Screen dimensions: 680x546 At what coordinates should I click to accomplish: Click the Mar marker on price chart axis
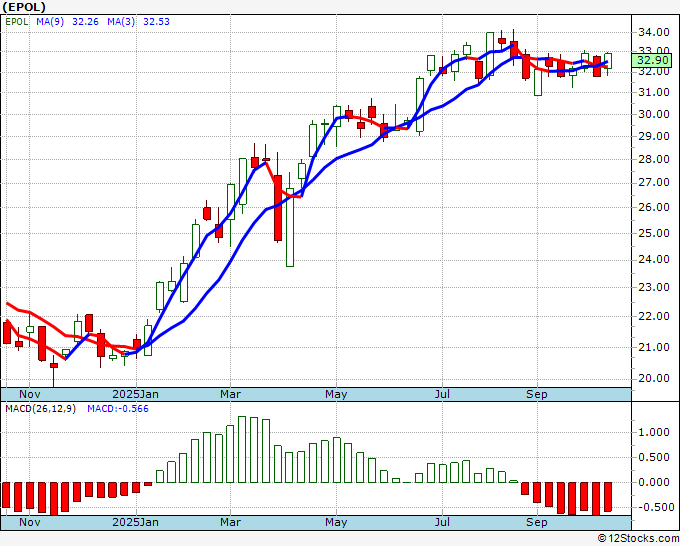(x=231, y=394)
